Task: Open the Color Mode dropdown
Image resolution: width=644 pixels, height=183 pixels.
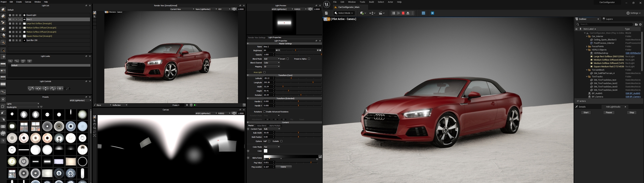Action: (271, 147)
